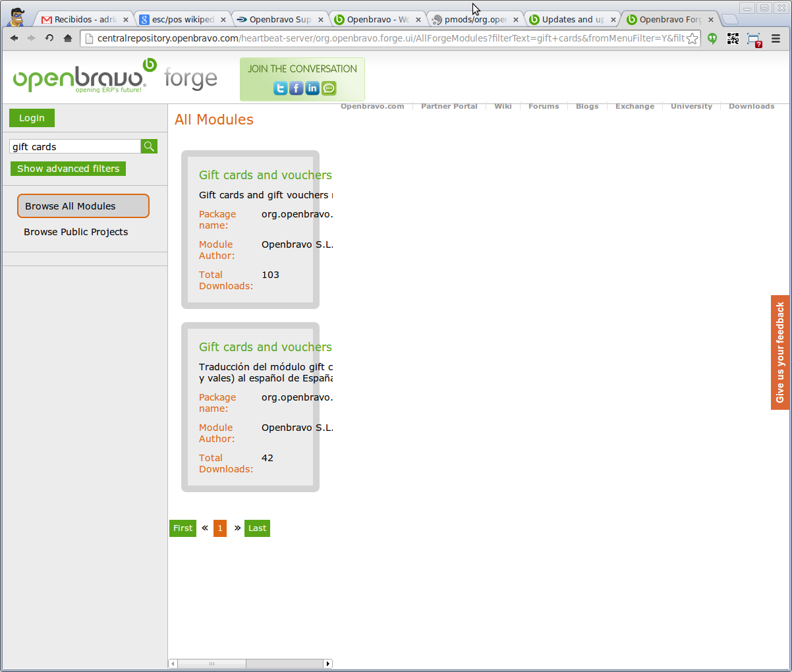
Task: Close the esc/pos wikipedia tab
Action: point(223,20)
